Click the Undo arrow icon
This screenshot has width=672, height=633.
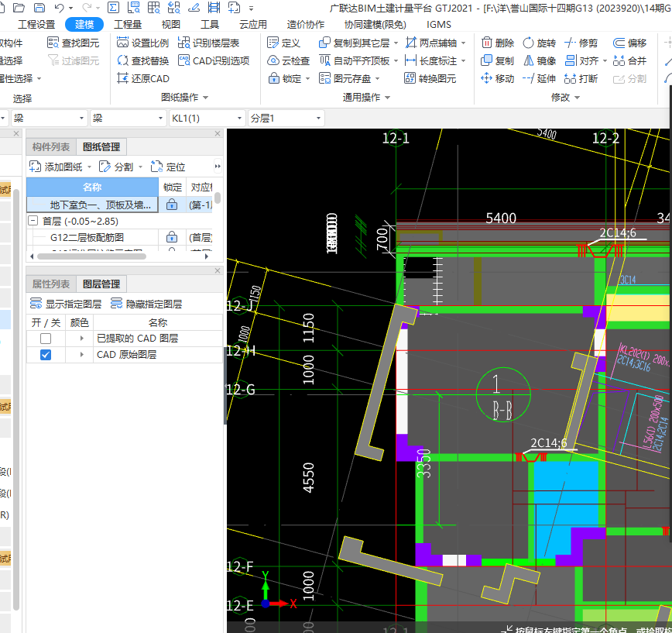59,7
